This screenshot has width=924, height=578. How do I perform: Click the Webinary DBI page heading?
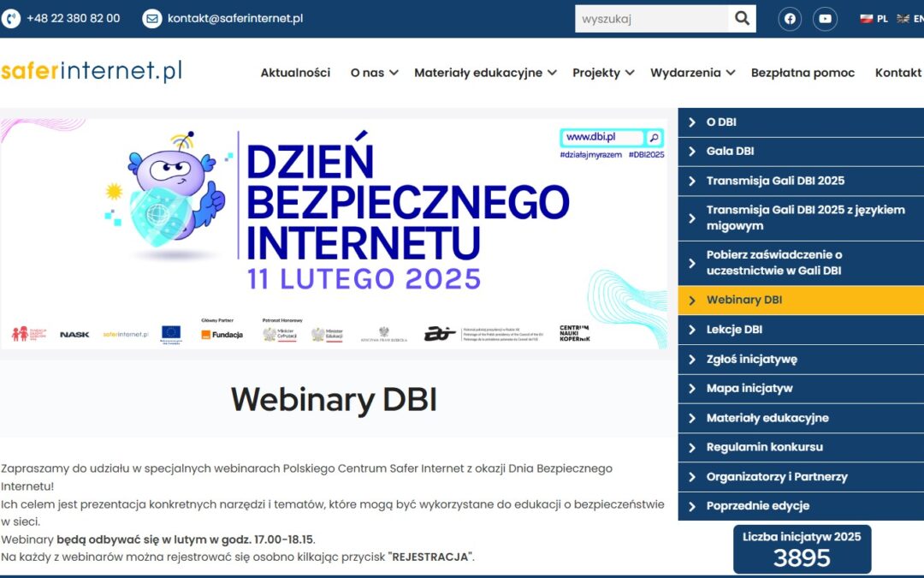coord(334,400)
